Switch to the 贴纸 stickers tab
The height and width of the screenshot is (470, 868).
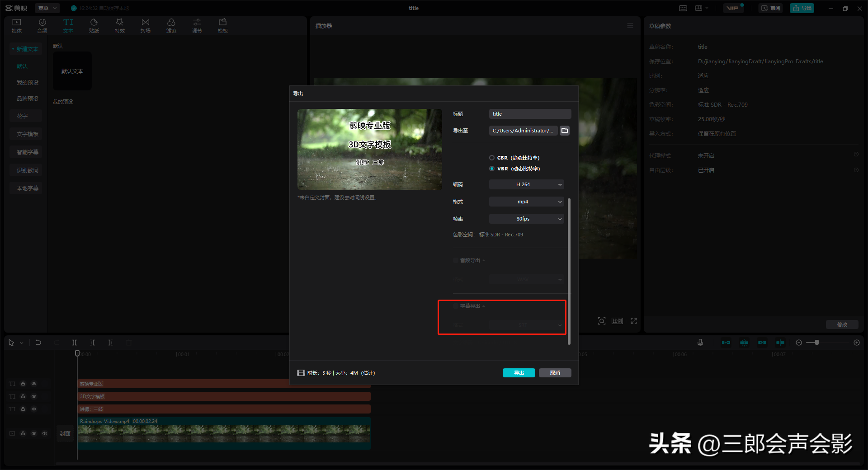click(x=94, y=26)
